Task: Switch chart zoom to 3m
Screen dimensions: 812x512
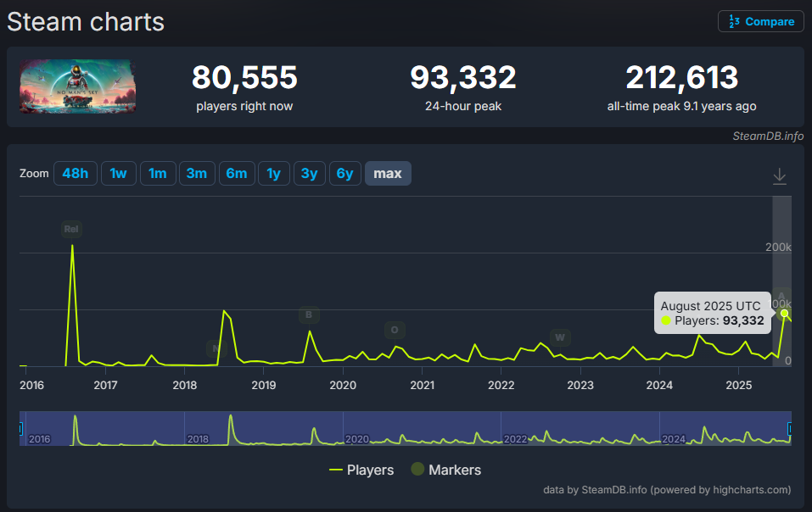Action: point(197,173)
